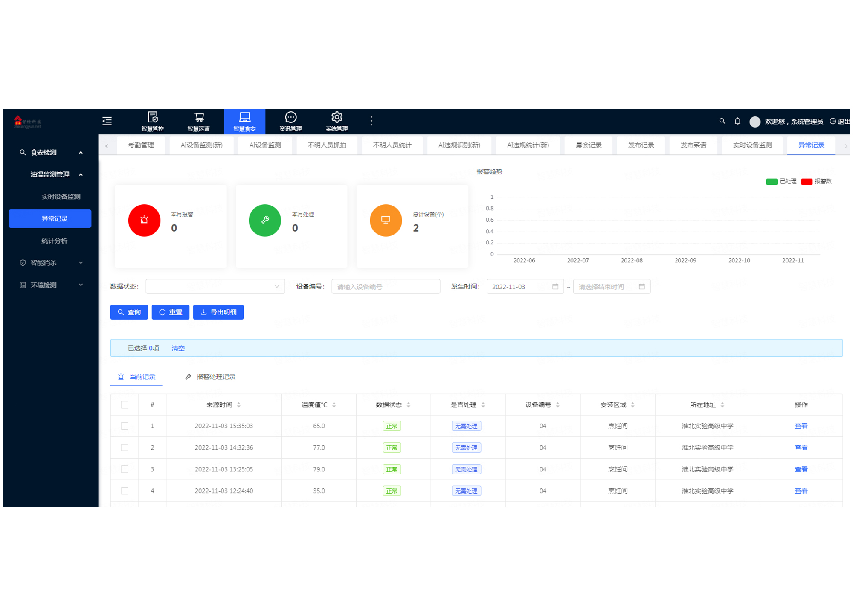The width and height of the screenshot is (853, 616).
Task: Click the 清空 link in selection bar
Action: click(x=178, y=348)
